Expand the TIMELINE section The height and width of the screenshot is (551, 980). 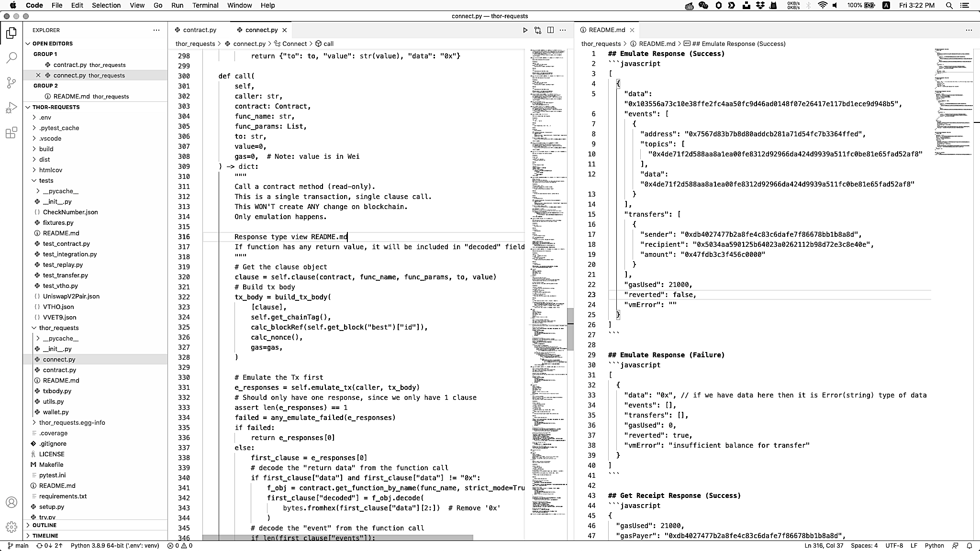click(45, 536)
